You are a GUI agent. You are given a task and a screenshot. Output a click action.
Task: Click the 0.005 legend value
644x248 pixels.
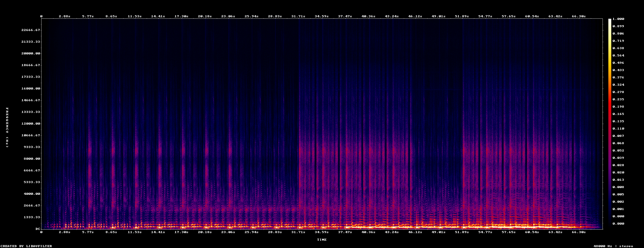tap(618, 194)
